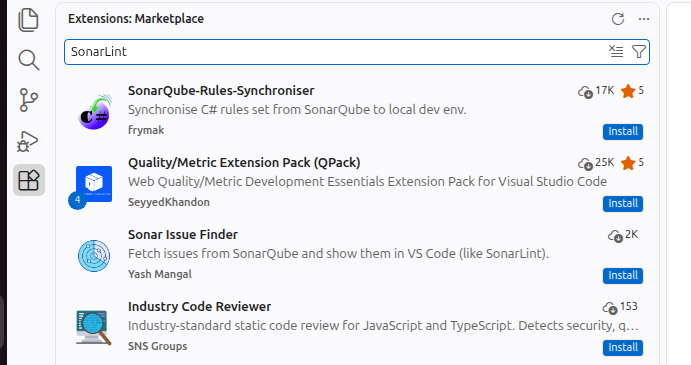Screen dimensions: 691x365
Task: Open the filter extensions dropdown
Action: click(x=639, y=52)
